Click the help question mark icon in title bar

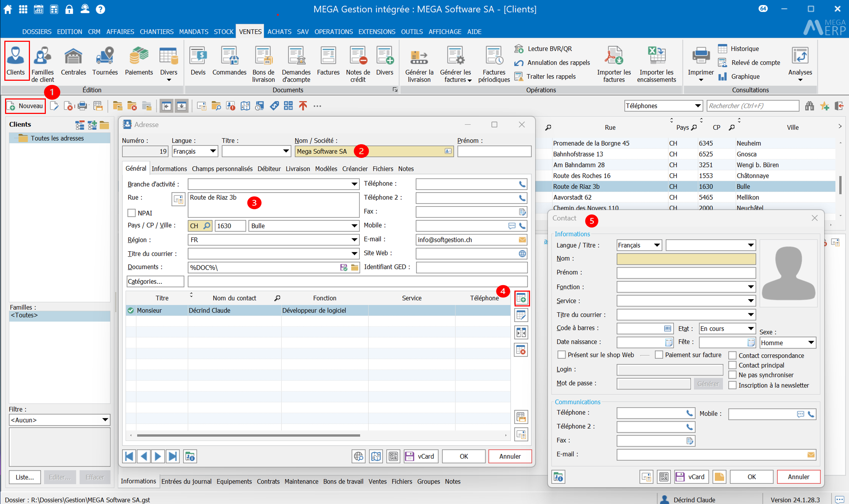coord(100,9)
